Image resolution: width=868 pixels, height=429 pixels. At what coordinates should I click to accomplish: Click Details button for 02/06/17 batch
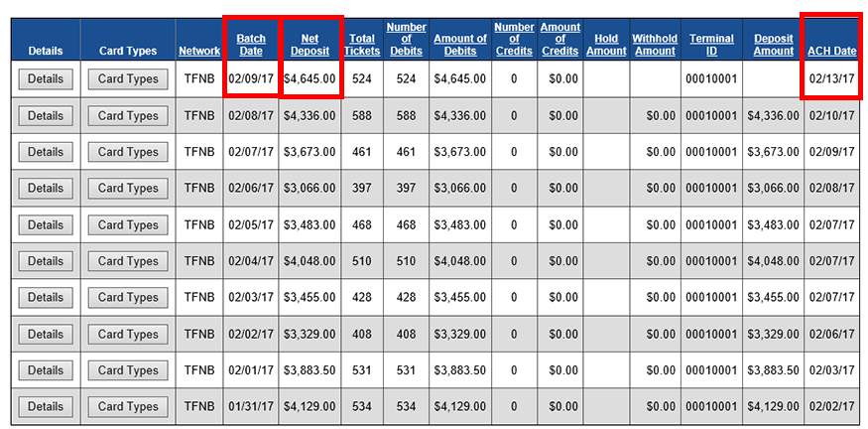tap(45, 189)
